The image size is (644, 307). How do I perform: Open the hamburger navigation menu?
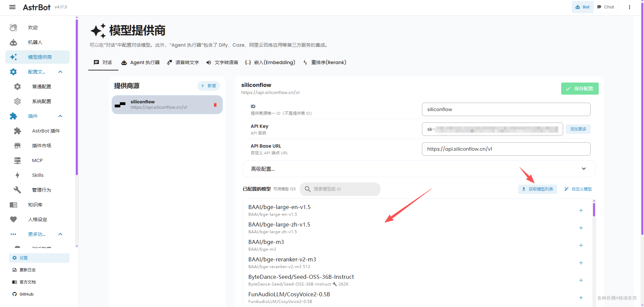pos(12,7)
